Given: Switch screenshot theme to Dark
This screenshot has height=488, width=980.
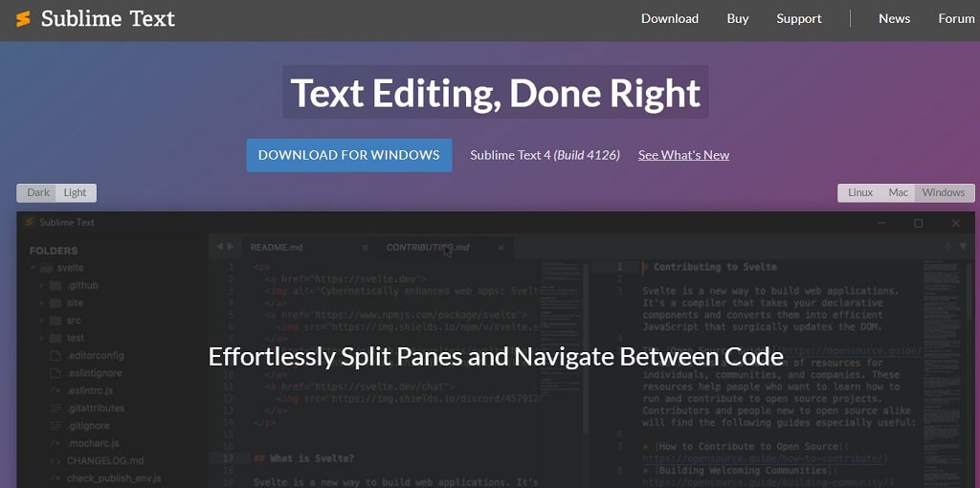Looking at the screenshot, I should (37, 192).
